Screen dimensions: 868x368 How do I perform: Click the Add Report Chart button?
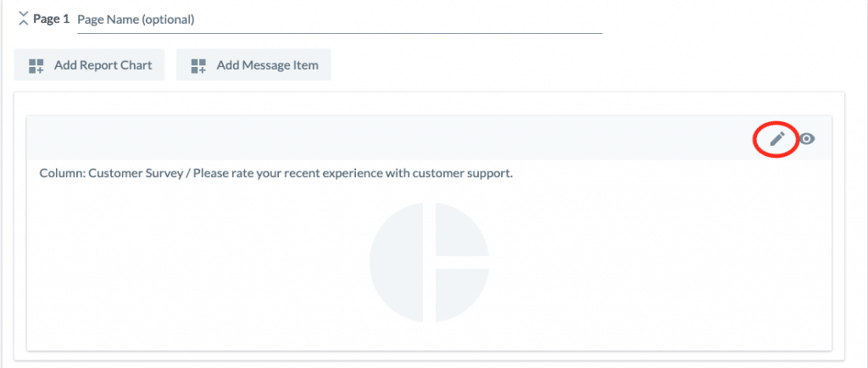click(x=89, y=65)
